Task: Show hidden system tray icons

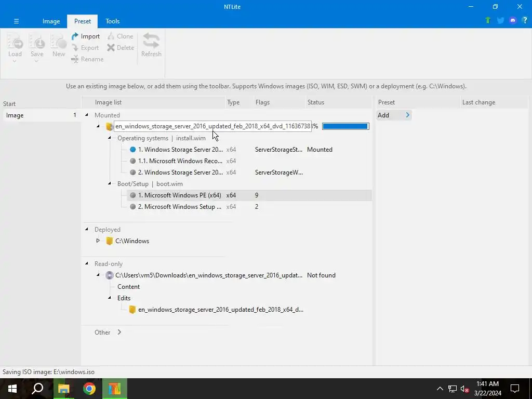Action: tap(440, 389)
